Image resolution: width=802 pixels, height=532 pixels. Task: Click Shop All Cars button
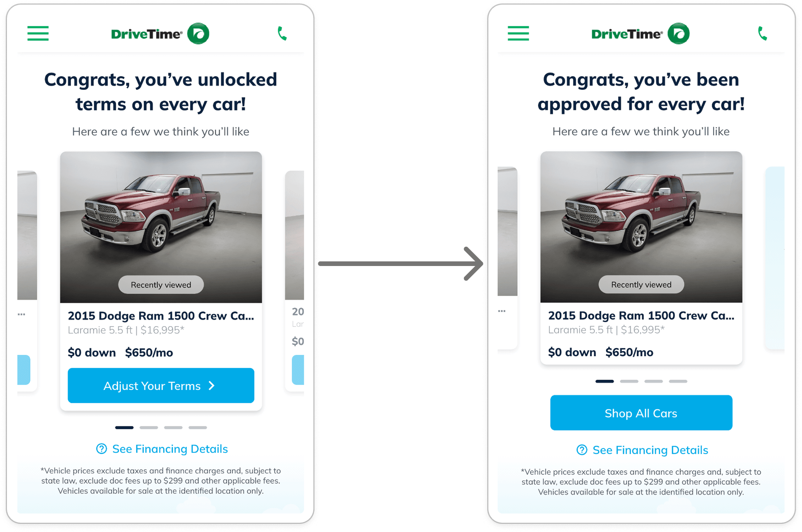coord(641,413)
